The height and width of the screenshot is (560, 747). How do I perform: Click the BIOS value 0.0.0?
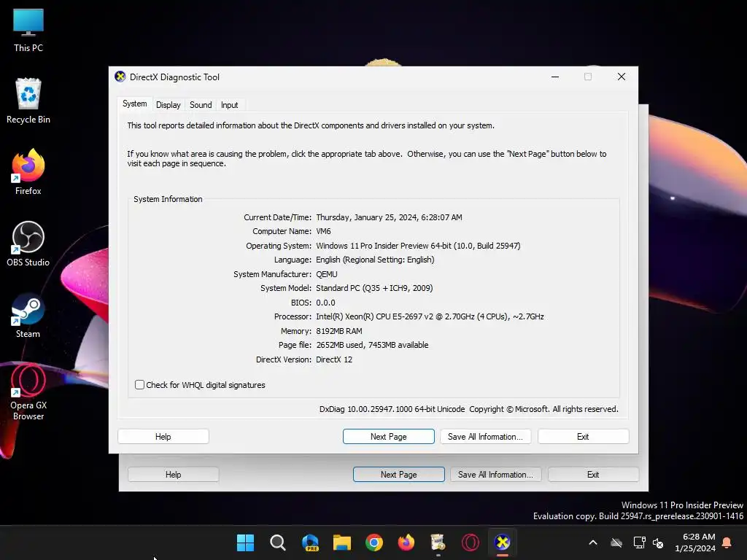click(325, 303)
